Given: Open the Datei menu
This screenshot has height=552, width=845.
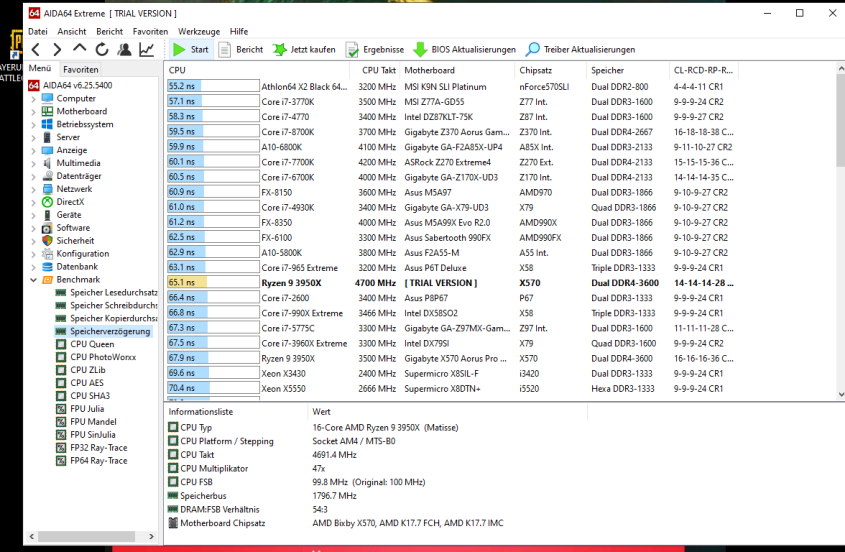Looking at the screenshot, I should point(38,31).
